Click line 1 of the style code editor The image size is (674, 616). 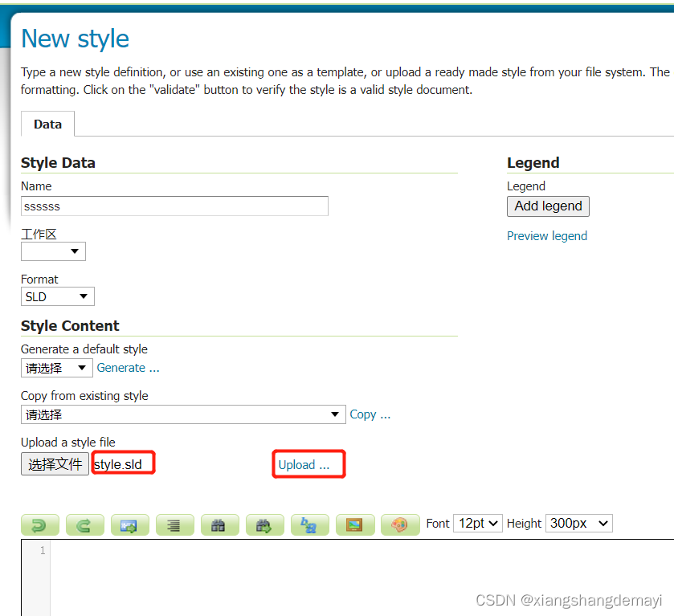[x=361, y=550]
